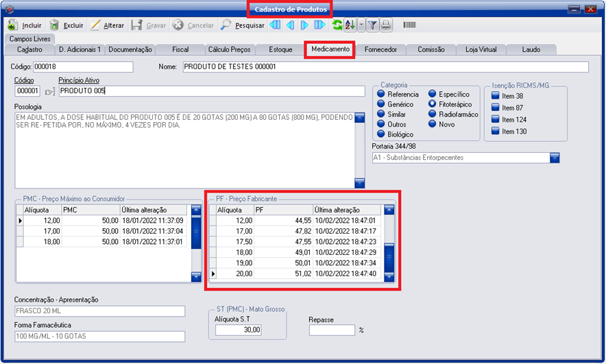Jump to the last record arrow
Viewport: 606px width, 364px height.
point(320,25)
